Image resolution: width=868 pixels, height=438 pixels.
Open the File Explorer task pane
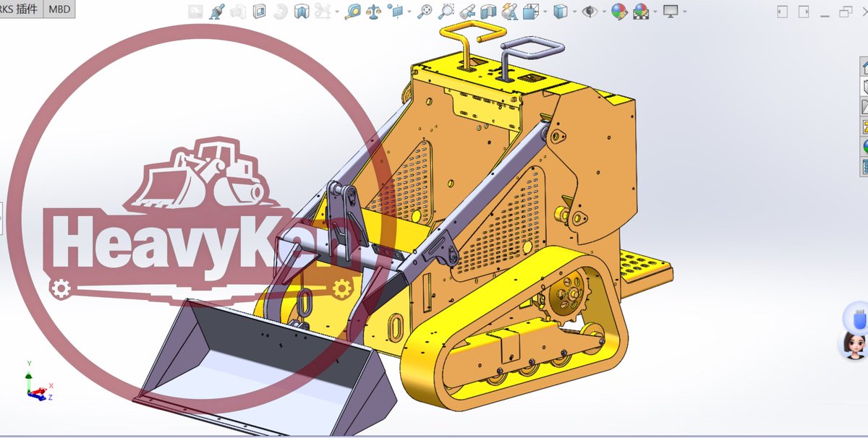click(x=863, y=106)
